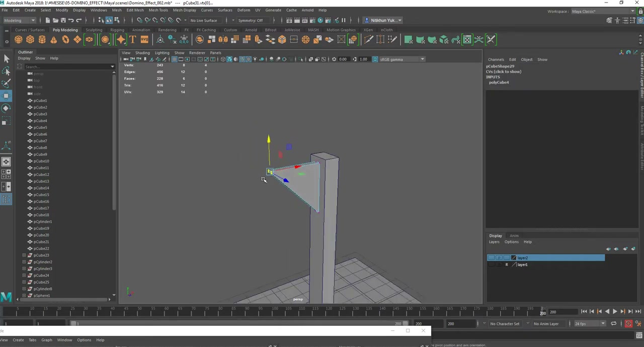
Task: Toggle playback looping icon
Action: pyautogui.click(x=613, y=324)
